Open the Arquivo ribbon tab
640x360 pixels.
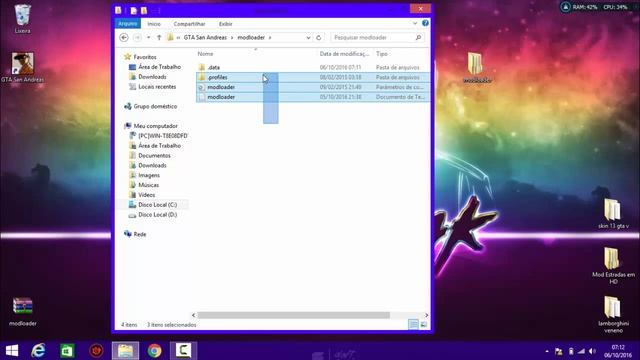128,24
